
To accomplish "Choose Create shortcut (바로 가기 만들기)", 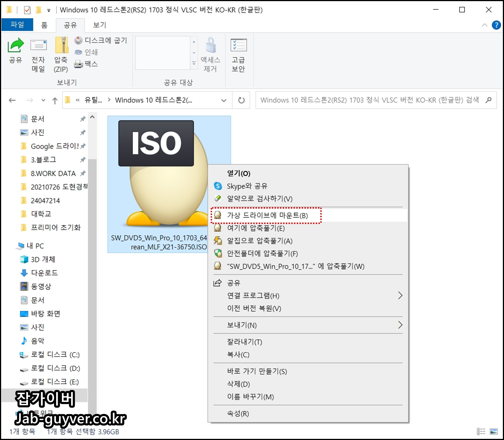I will tap(308, 371).
